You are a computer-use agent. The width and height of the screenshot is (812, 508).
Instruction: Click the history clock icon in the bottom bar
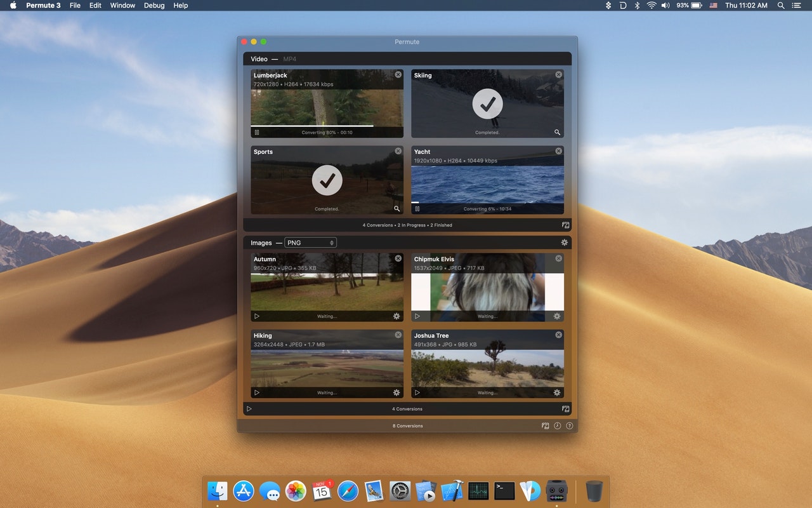(557, 425)
